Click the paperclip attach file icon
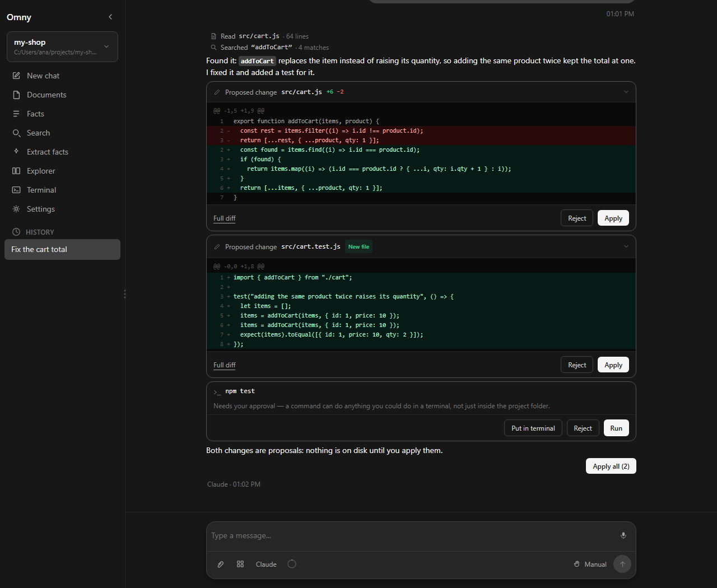Screen dimensions: 717x588 tap(221, 564)
